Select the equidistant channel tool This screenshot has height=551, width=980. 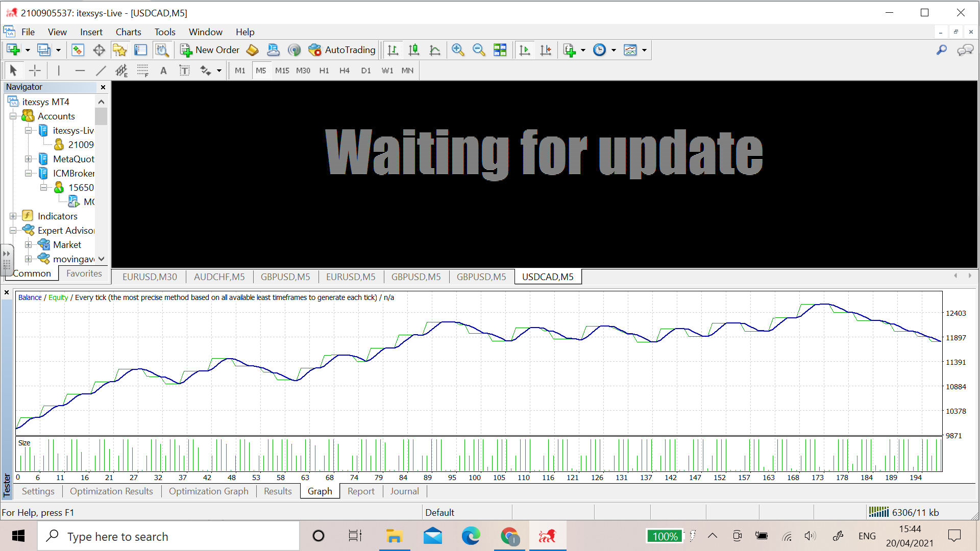[x=121, y=70]
